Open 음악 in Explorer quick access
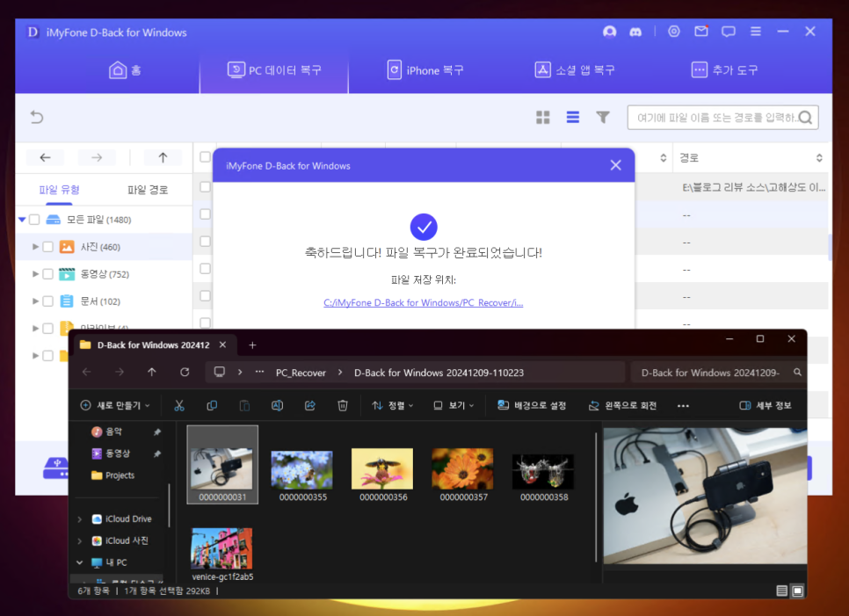 (113, 431)
